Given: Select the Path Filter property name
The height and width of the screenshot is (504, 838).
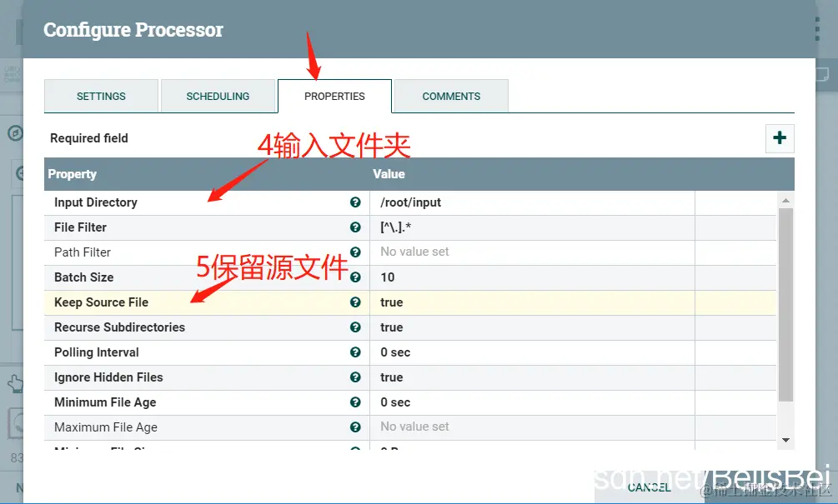Looking at the screenshot, I should point(83,252).
